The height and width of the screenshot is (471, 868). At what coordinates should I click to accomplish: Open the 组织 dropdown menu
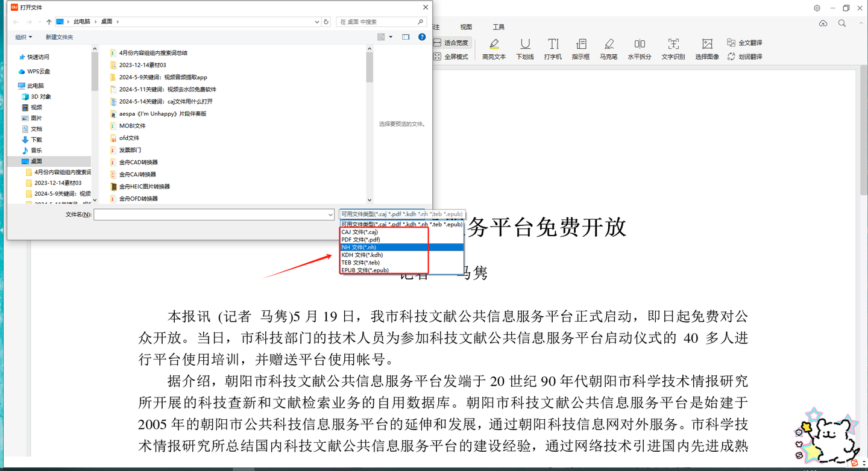(24, 36)
